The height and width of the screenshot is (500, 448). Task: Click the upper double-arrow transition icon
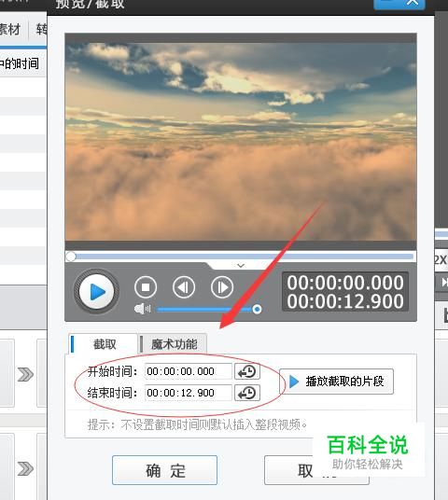[25, 374]
